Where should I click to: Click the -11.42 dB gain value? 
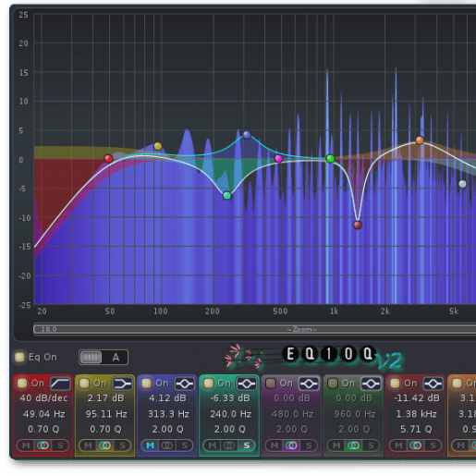point(417,398)
